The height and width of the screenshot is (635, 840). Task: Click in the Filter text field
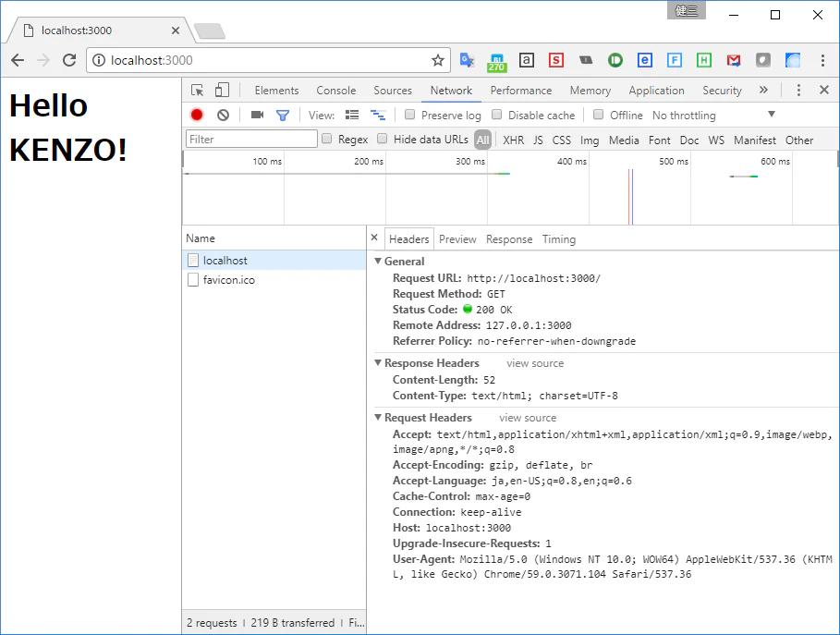[251, 140]
